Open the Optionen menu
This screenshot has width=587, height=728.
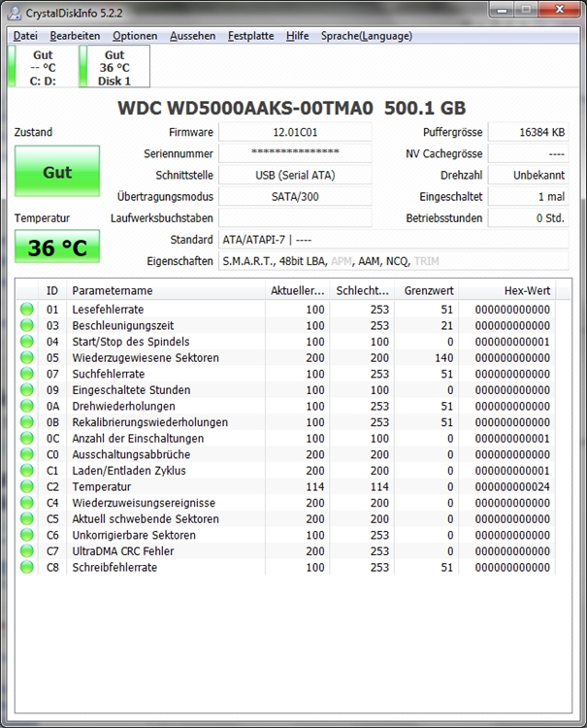coord(135,36)
